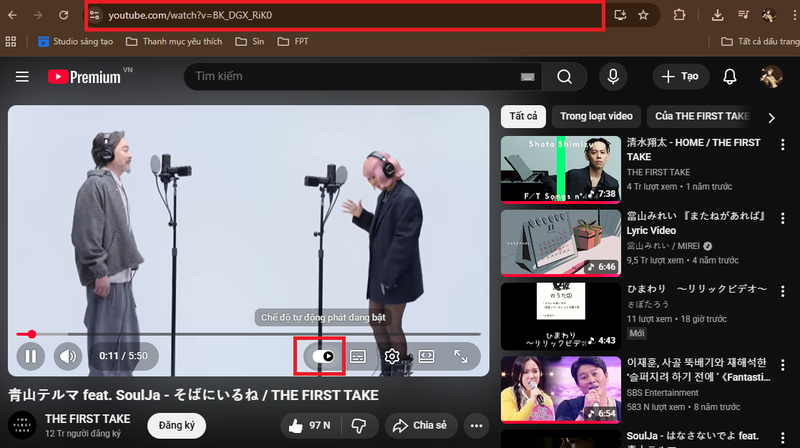800x448 pixels.
Task: Open more actions ellipsis under video
Action: click(477, 426)
